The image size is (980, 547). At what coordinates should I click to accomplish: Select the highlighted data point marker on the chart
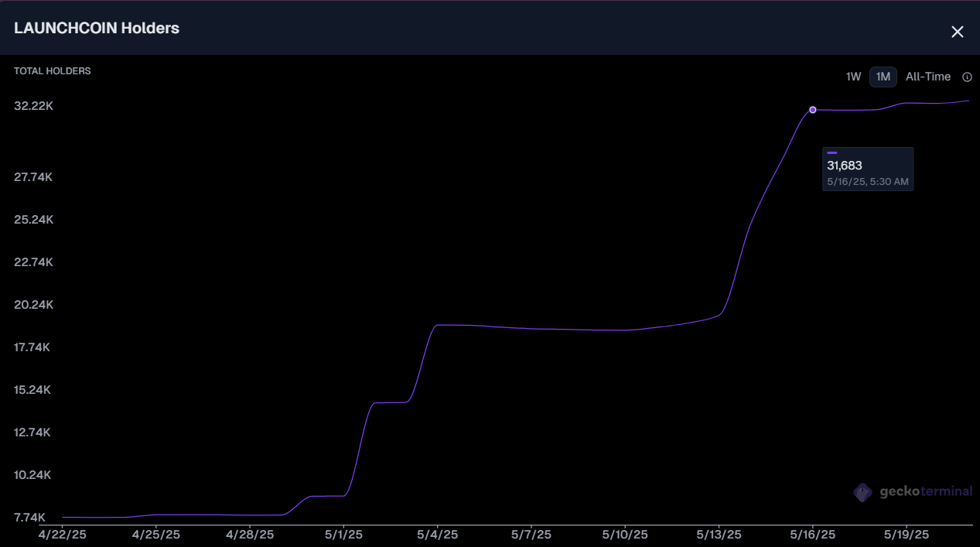pyautogui.click(x=812, y=110)
